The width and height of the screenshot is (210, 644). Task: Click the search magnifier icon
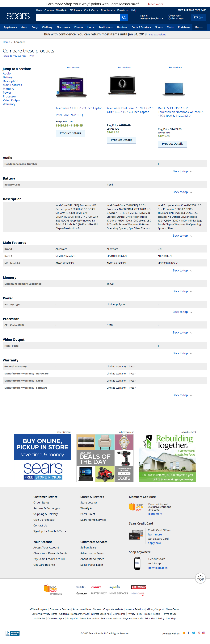point(124,18)
